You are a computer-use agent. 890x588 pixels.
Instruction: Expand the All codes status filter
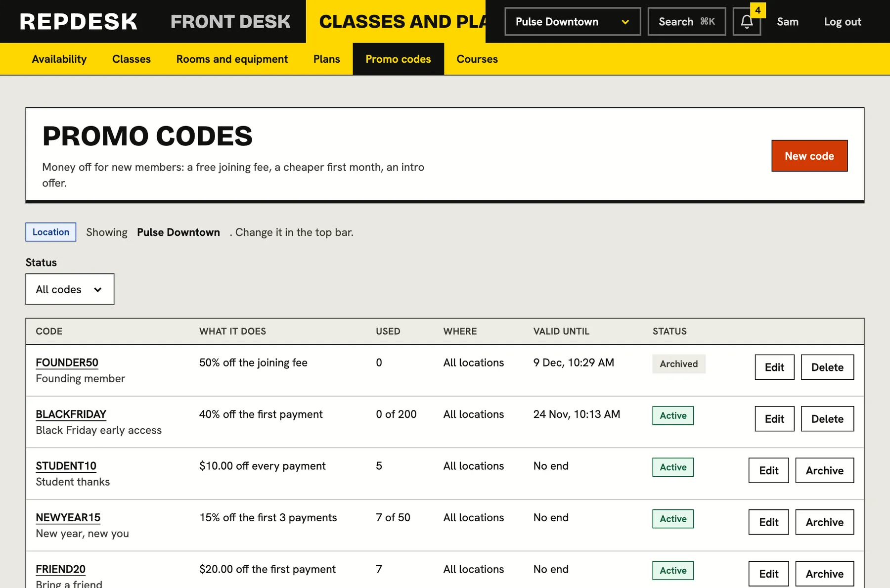(70, 289)
